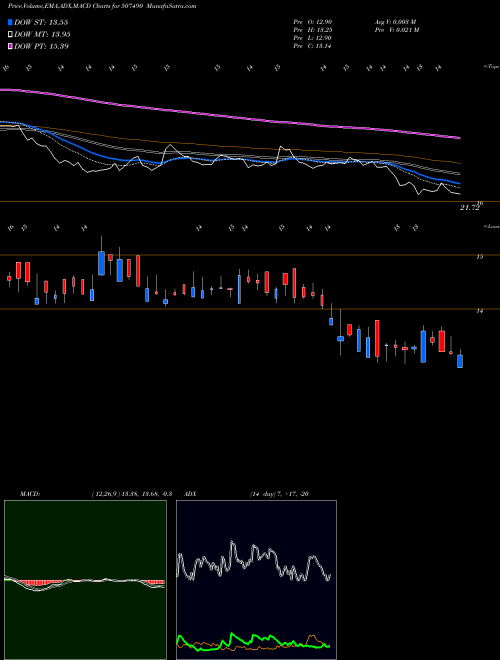Click the 'Pre V: 0.021 M' value
The width and height of the screenshot is (500, 660).
pyautogui.click(x=396, y=30)
